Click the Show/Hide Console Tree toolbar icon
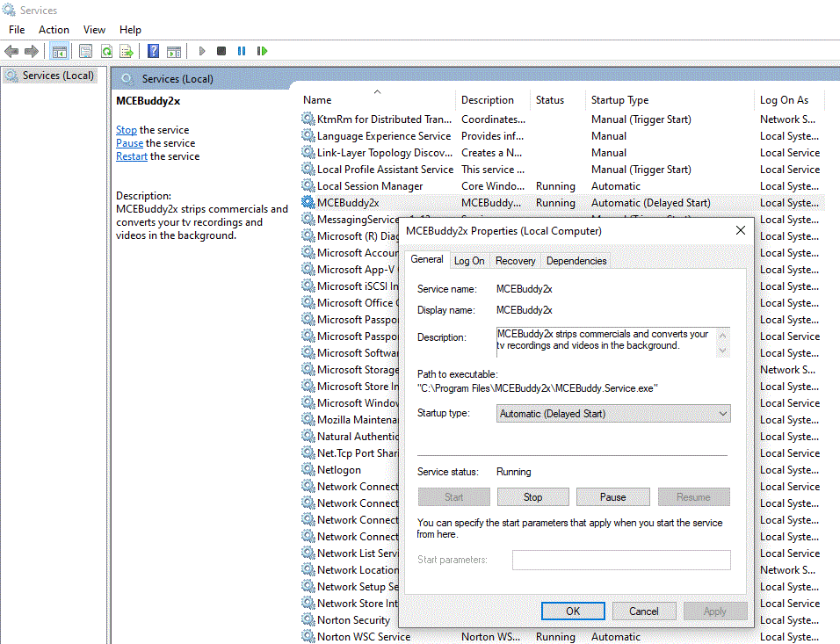The width and height of the screenshot is (840, 644). coord(60,52)
